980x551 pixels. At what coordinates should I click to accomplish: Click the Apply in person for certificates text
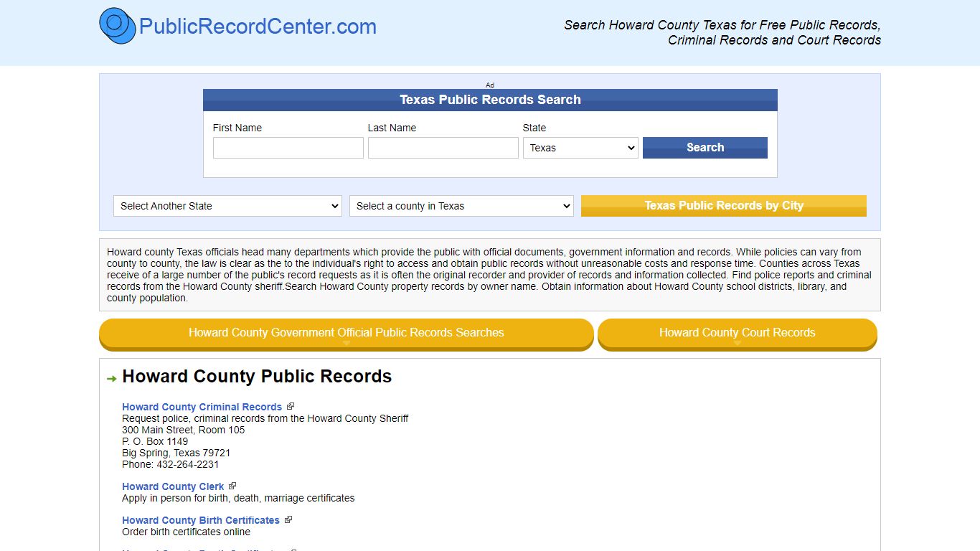click(x=238, y=498)
